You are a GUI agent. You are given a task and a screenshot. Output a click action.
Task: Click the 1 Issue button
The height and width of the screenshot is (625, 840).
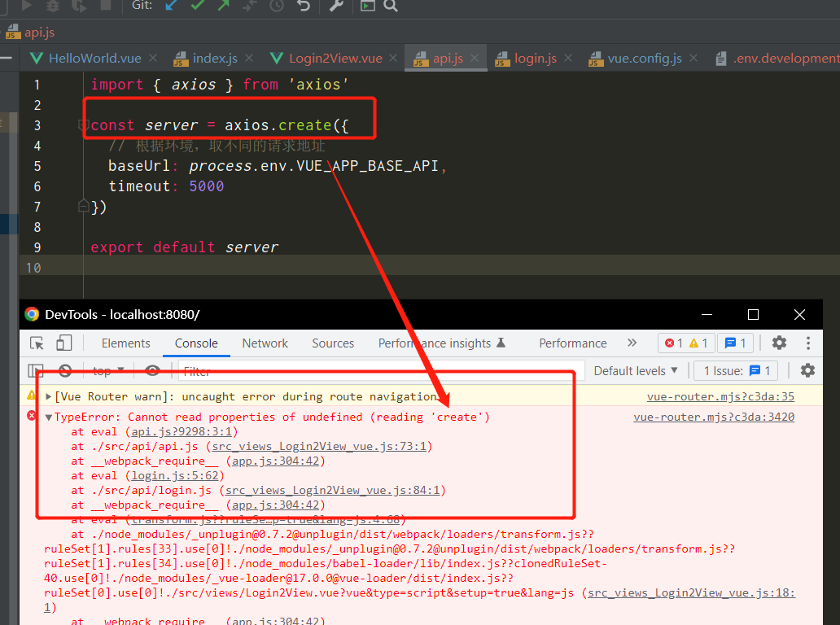click(736, 370)
